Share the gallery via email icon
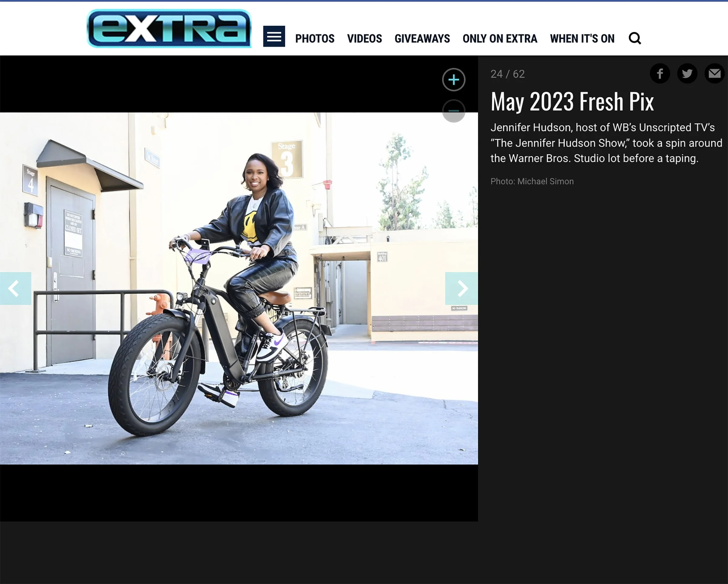The width and height of the screenshot is (728, 584). coord(714,73)
